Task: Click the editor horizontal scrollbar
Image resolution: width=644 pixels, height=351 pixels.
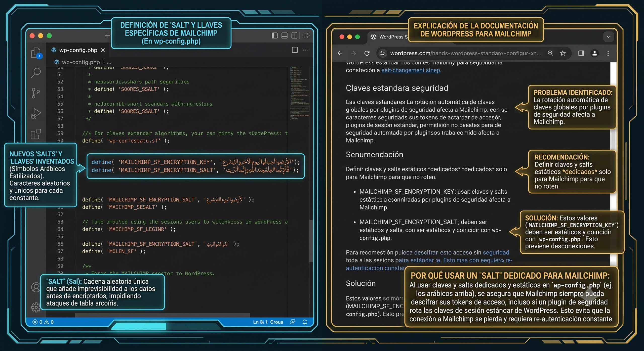Action: pyautogui.click(x=162, y=315)
